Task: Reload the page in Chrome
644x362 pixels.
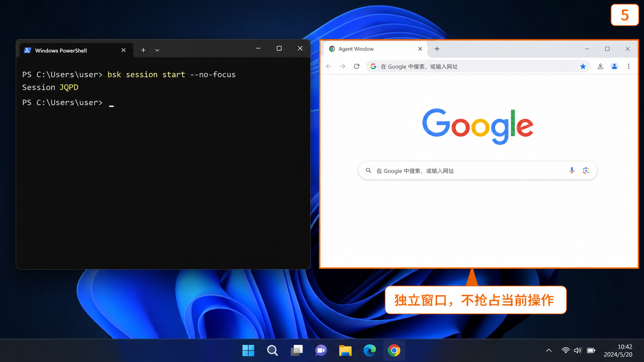Action: click(357, 67)
